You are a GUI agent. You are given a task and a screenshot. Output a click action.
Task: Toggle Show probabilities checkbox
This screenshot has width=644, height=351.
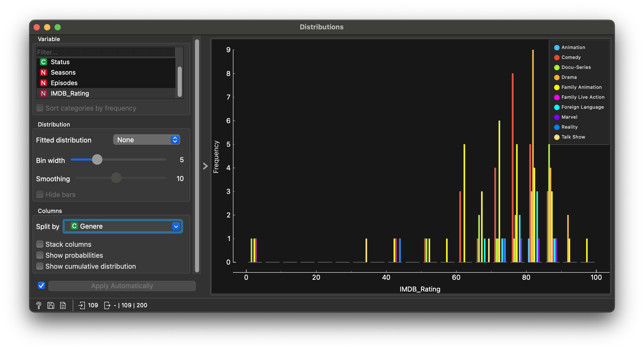click(x=40, y=255)
